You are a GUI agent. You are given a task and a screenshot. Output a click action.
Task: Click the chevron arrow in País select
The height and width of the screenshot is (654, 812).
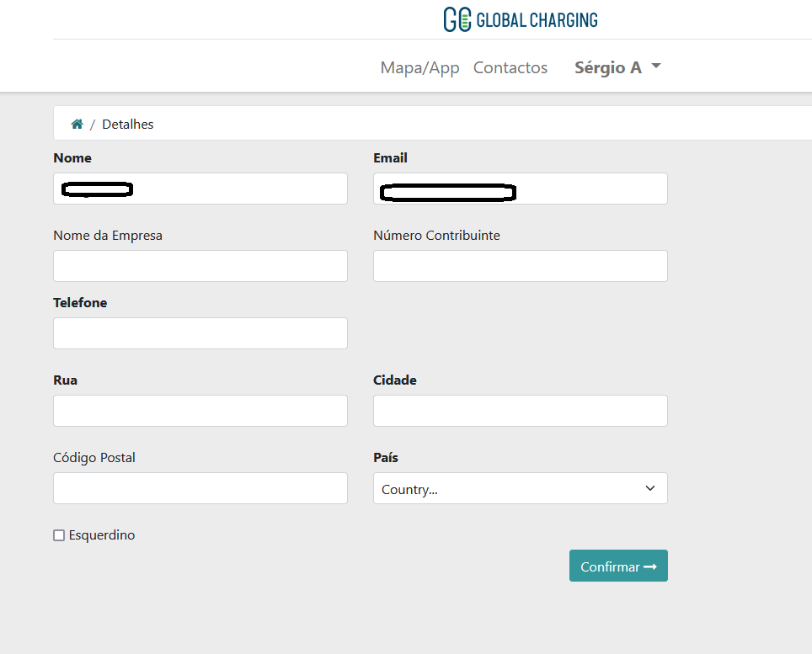coord(649,488)
